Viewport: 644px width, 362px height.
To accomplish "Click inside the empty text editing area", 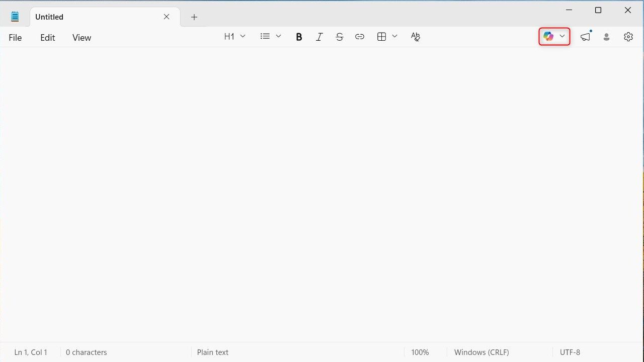I will tap(322, 195).
